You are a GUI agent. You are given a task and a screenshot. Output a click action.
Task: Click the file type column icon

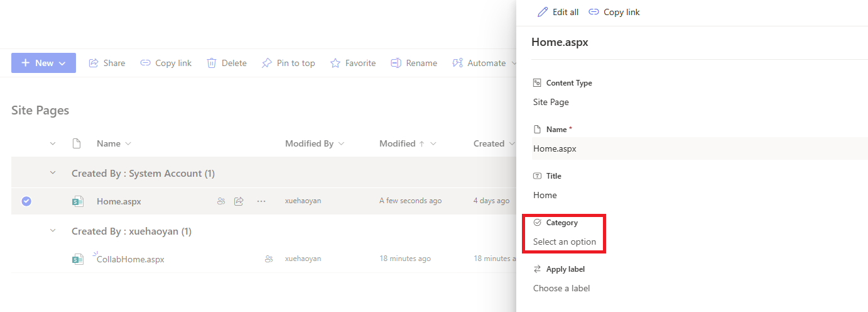[77, 143]
